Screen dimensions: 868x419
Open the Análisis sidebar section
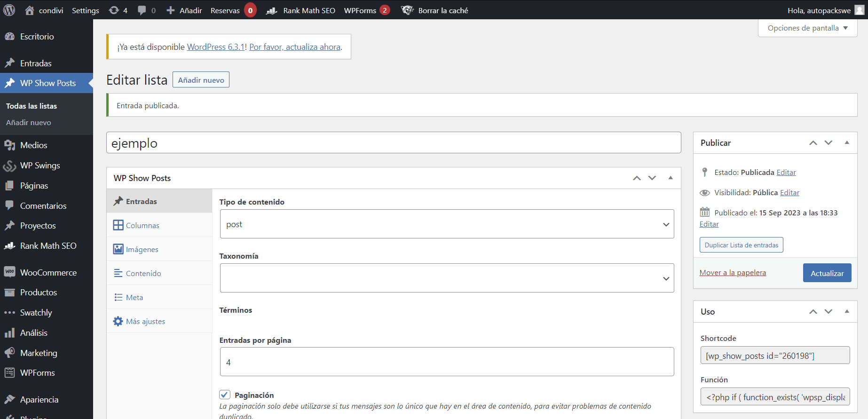pyautogui.click(x=33, y=333)
